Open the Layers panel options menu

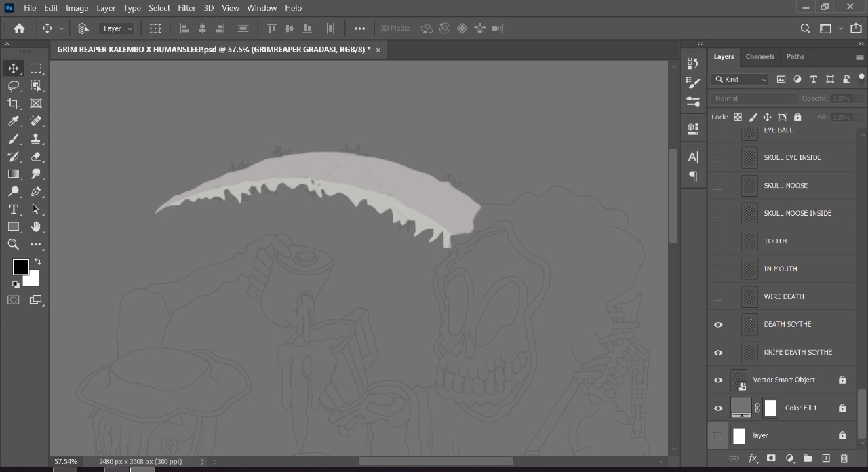coord(860,57)
